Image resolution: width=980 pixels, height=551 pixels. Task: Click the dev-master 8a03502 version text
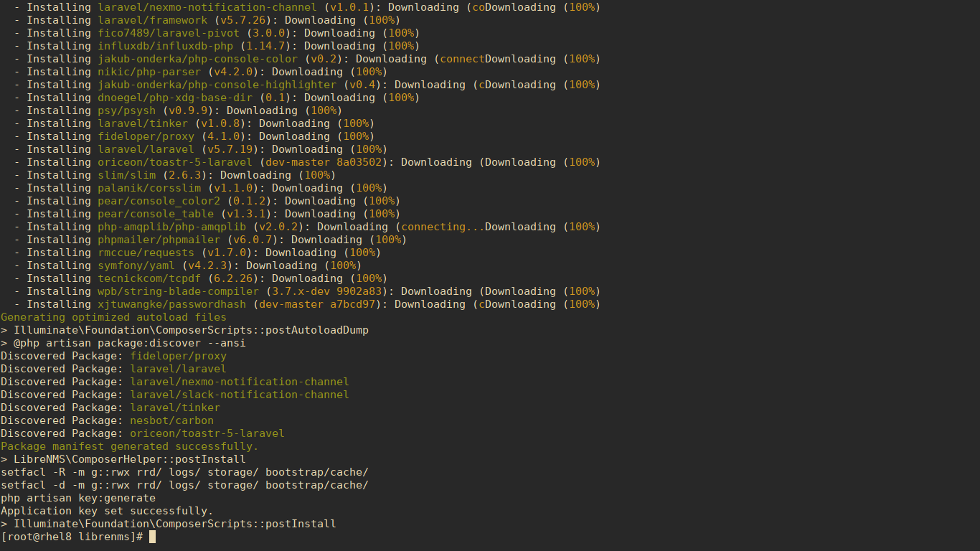(321, 161)
